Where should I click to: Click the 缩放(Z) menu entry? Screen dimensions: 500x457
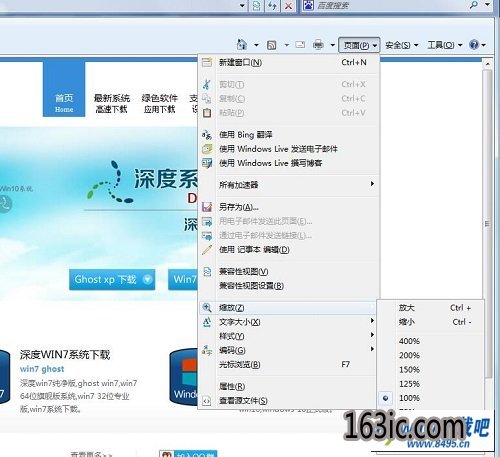coord(289,308)
